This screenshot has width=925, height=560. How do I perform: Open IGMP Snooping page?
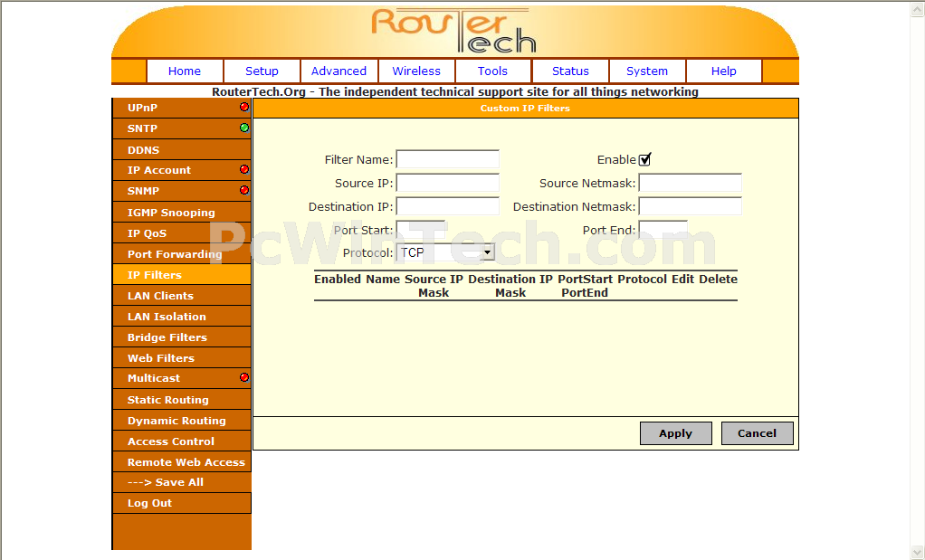182,213
